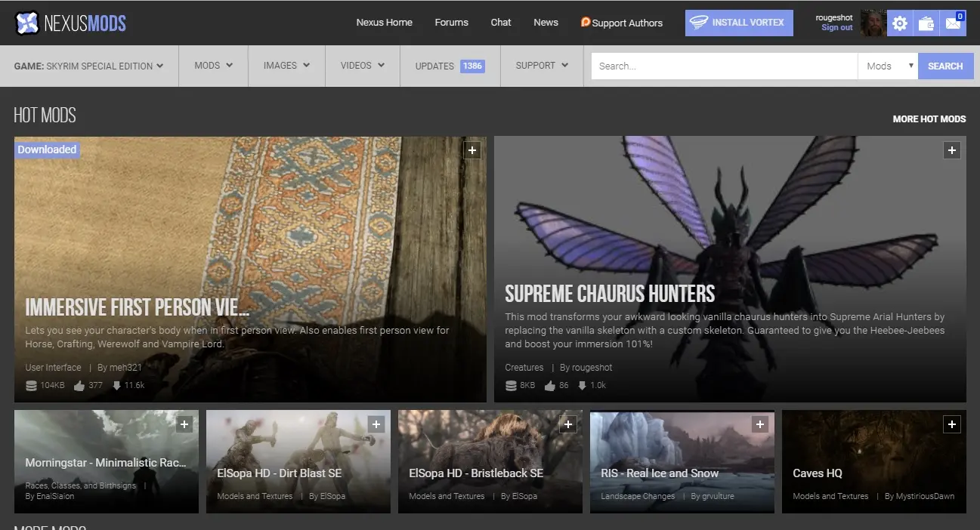
Task: Expand the Mods navigation dropdown
Action: (213, 66)
